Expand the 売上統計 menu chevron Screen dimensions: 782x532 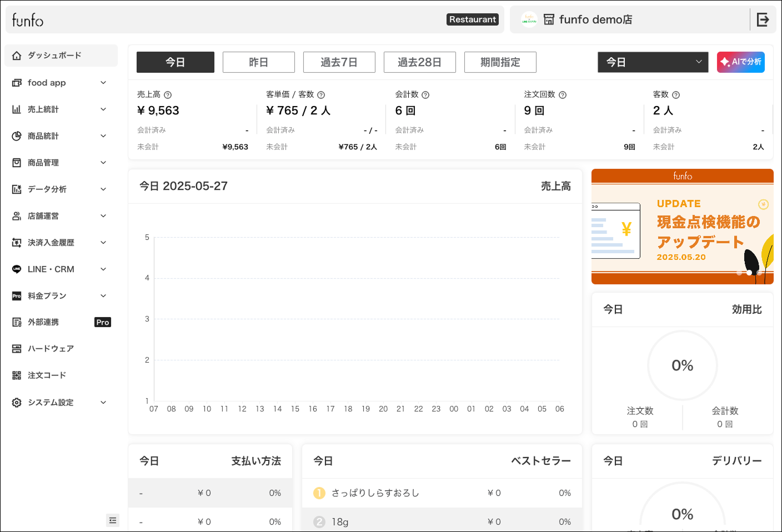(x=103, y=109)
